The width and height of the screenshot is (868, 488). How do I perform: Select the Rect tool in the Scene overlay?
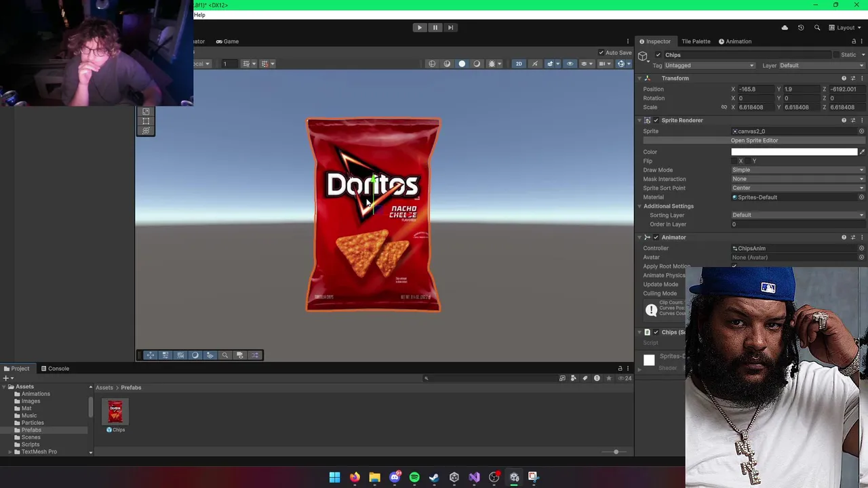point(146,121)
